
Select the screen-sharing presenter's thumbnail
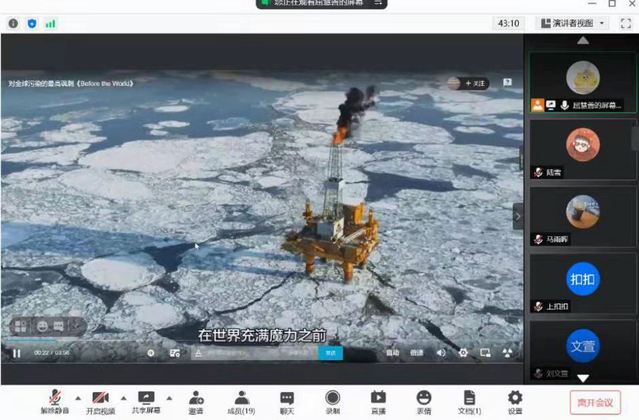pyautogui.click(x=583, y=83)
